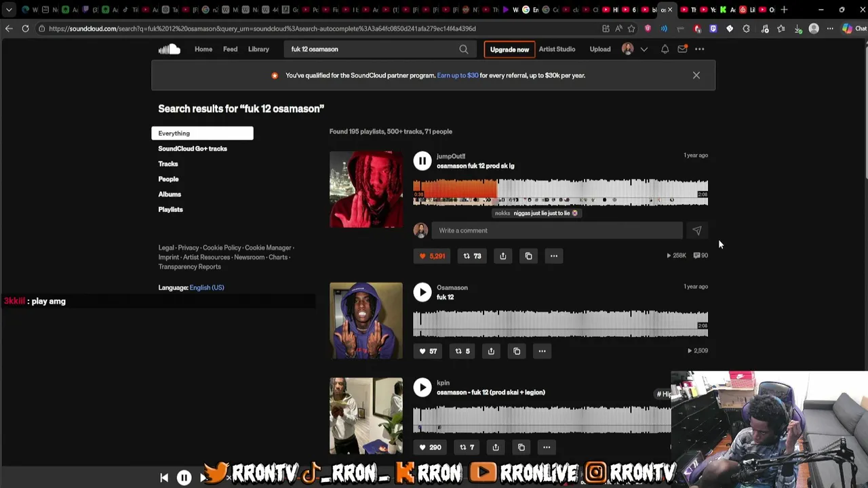Go to the Home tab
Image resolution: width=868 pixels, height=488 pixels.
pos(203,49)
